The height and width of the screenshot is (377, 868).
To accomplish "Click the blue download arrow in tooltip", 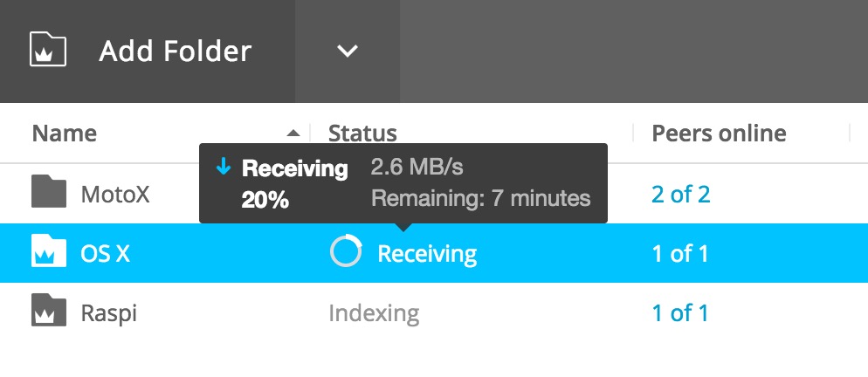I will [x=224, y=168].
